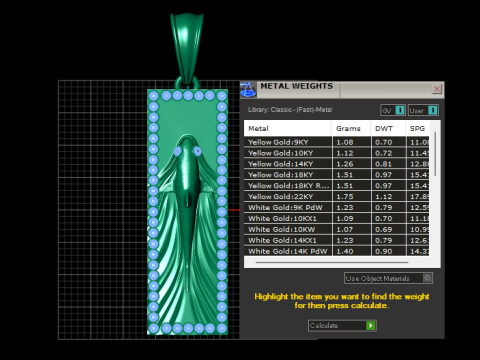Select the Yellow Gold:18KY row
This screenshot has height=360, width=480.
[337, 175]
